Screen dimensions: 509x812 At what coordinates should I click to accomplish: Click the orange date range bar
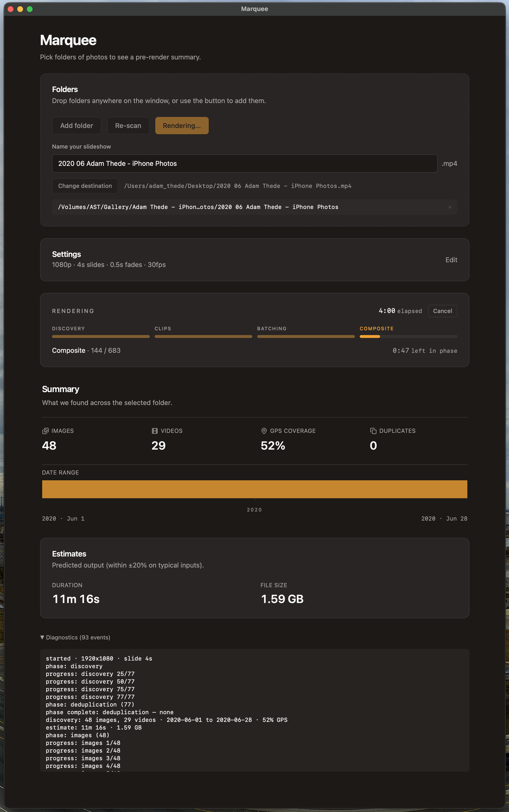tap(254, 489)
